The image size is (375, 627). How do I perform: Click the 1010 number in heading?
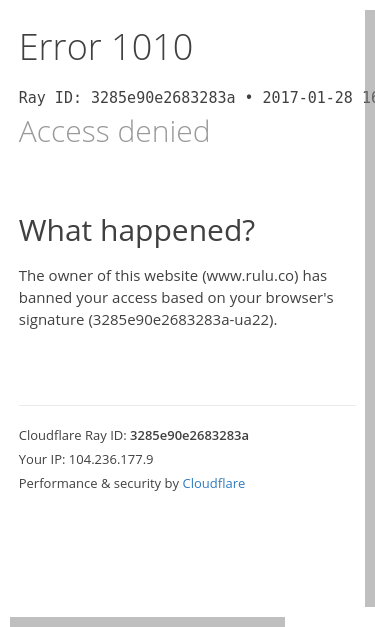[x=153, y=47]
